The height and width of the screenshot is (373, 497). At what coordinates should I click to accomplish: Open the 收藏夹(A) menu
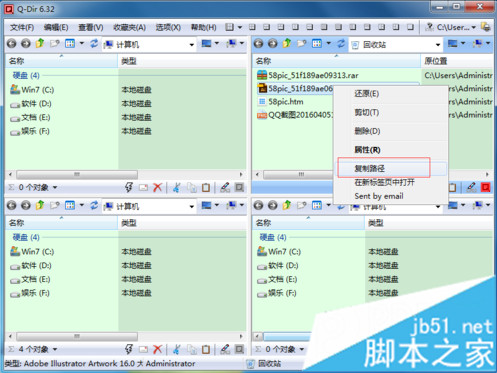(x=130, y=27)
